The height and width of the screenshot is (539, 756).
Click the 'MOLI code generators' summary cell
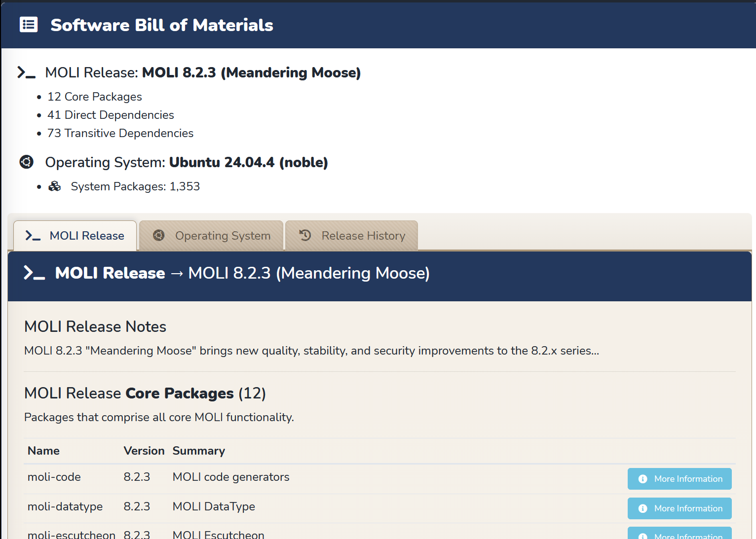(231, 477)
